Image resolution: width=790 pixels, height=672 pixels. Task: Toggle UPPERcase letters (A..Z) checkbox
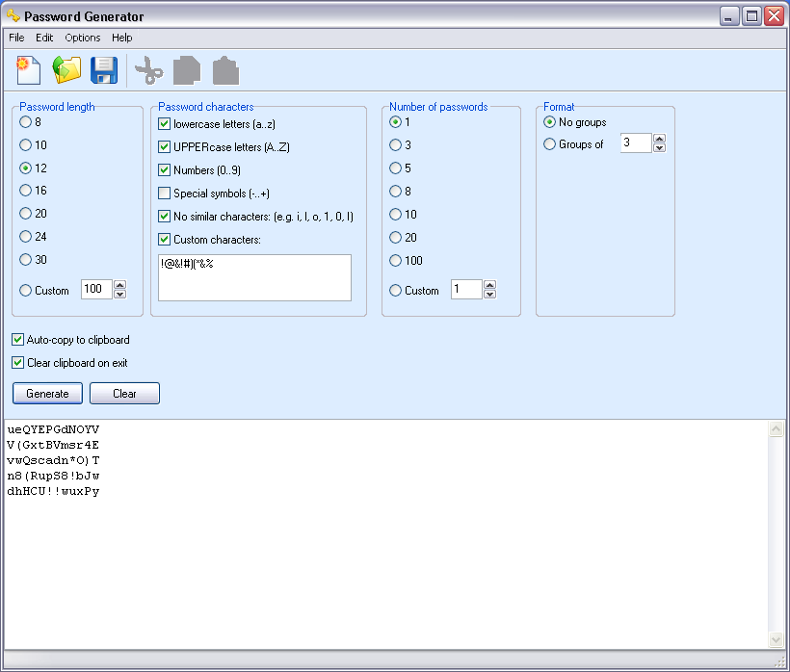tap(164, 147)
